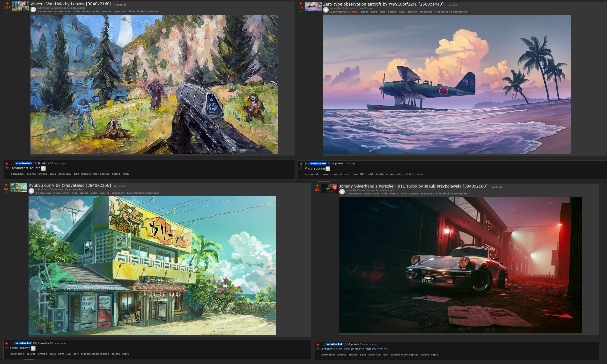Delete the Porsche 911 Turbo post
607x364 pixels.
394,194
